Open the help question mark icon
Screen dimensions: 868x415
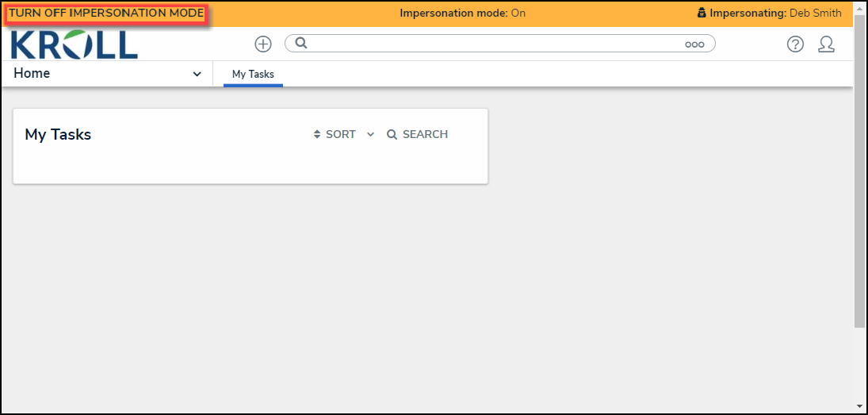[x=796, y=44]
